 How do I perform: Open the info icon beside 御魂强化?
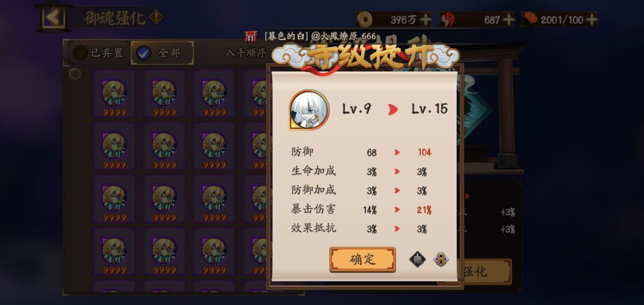pyautogui.click(x=156, y=17)
